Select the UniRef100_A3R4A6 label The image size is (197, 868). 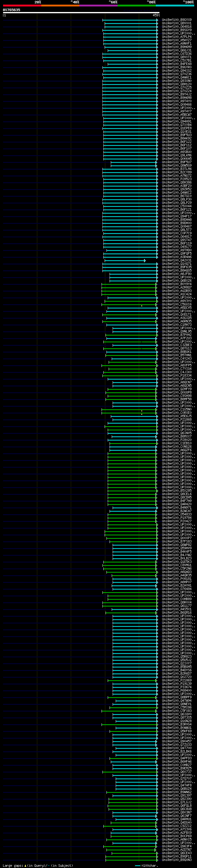tap(176, 257)
